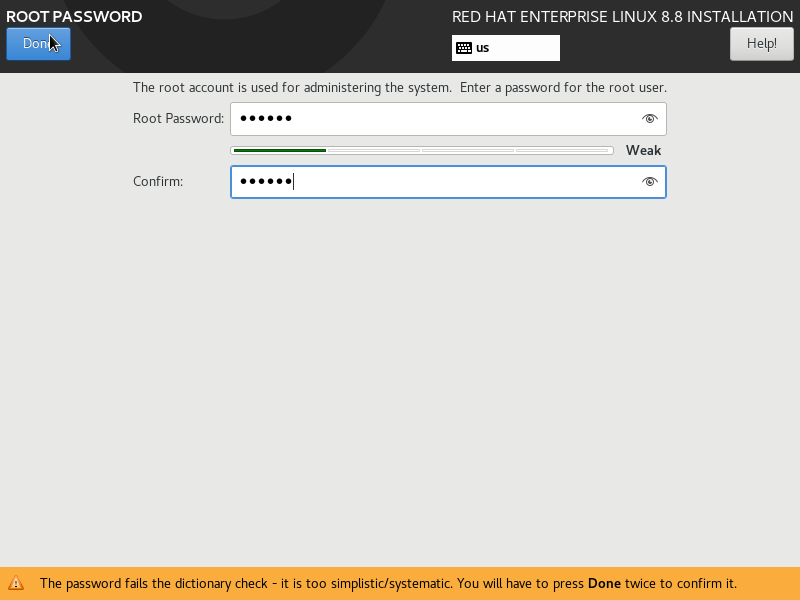Click the dictionary check warning message
This screenshot has width=800, height=600.
coord(388,583)
